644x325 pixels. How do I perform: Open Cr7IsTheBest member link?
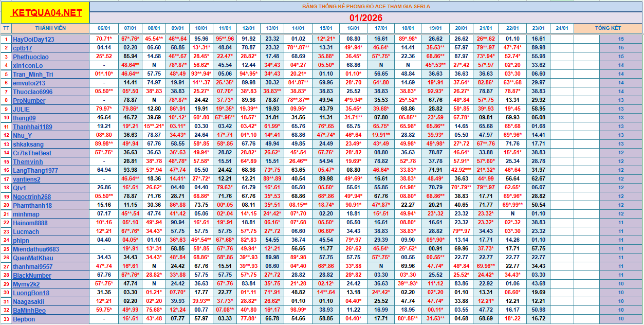click(32, 153)
